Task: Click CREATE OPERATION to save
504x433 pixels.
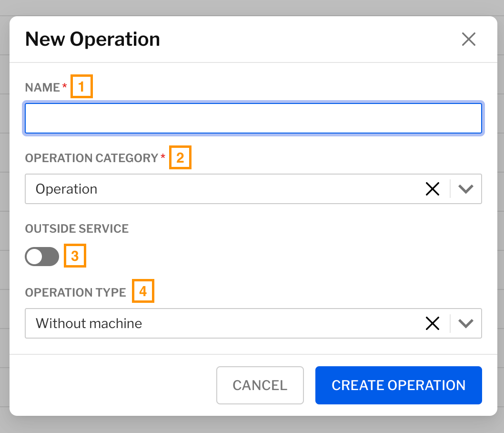Action: pos(398,385)
